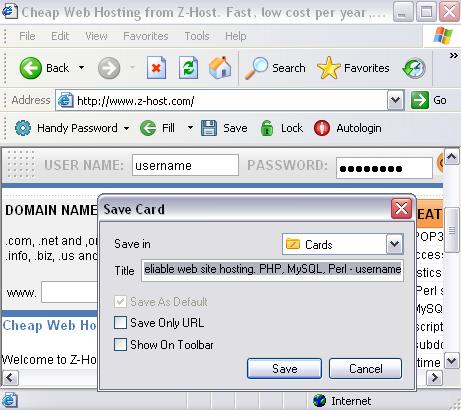This screenshot has height=410, width=461.
Task: Click the grey Forward arrow icon
Action: click(x=109, y=68)
